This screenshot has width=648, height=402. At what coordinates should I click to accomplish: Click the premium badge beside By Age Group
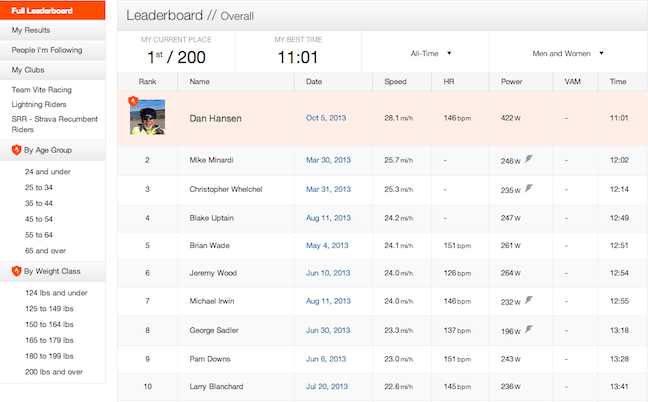(16, 150)
